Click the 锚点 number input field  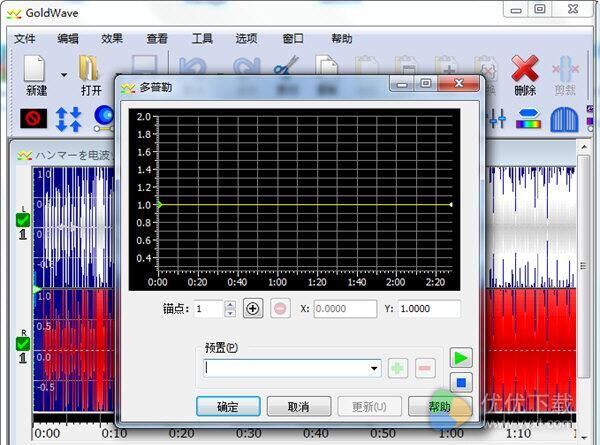tap(209, 309)
